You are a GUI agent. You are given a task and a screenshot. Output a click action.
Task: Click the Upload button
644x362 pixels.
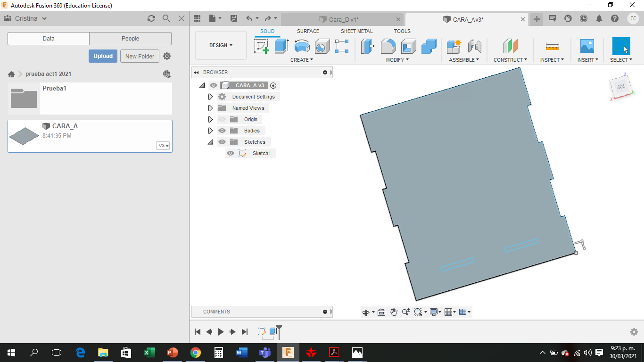tap(103, 56)
